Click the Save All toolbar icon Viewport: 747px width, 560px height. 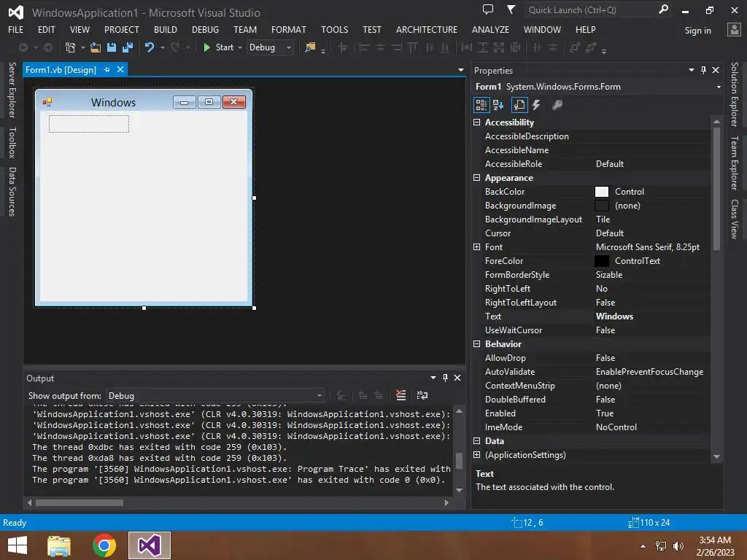(127, 47)
